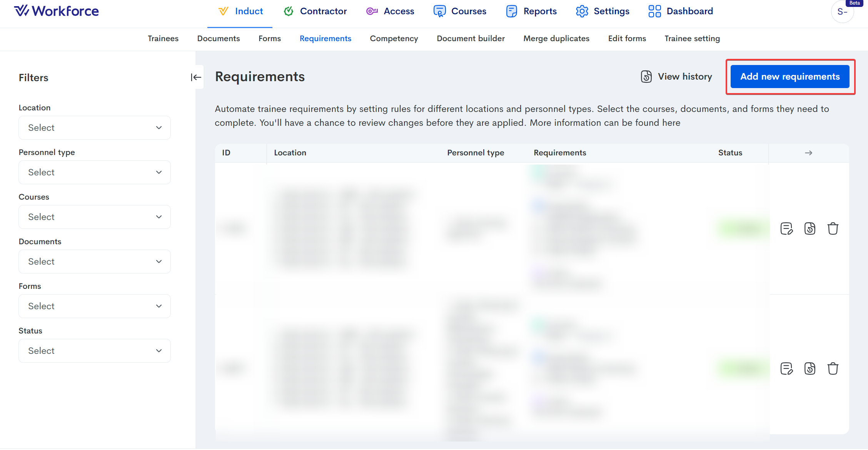Click the Workforce logo
868x450 pixels.
pos(57,11)
